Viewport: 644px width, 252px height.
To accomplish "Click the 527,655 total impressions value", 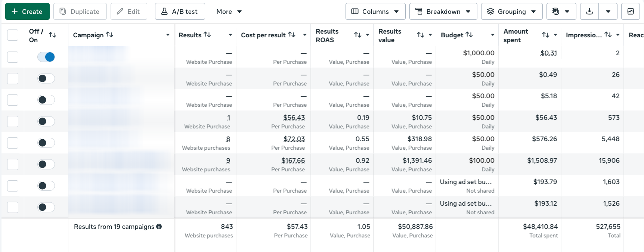I will tap(608, 227).
